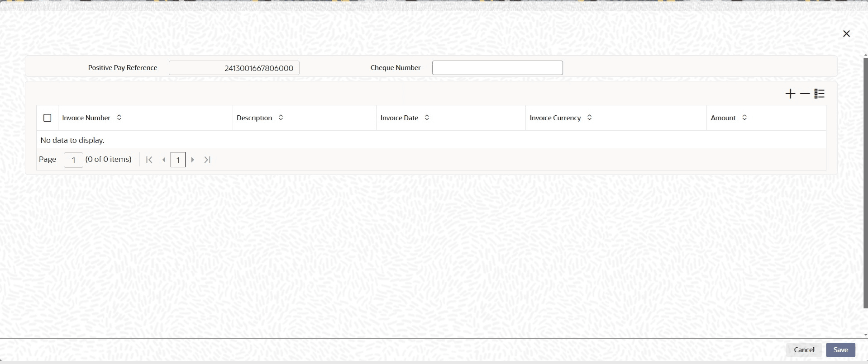Open single record view list icon

coord(820,94)
